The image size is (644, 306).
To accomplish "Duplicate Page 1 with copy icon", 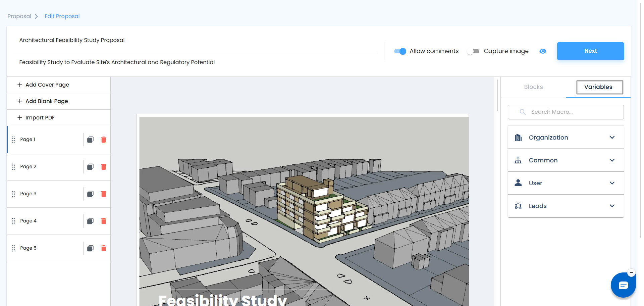I will (x=90, y=140).
